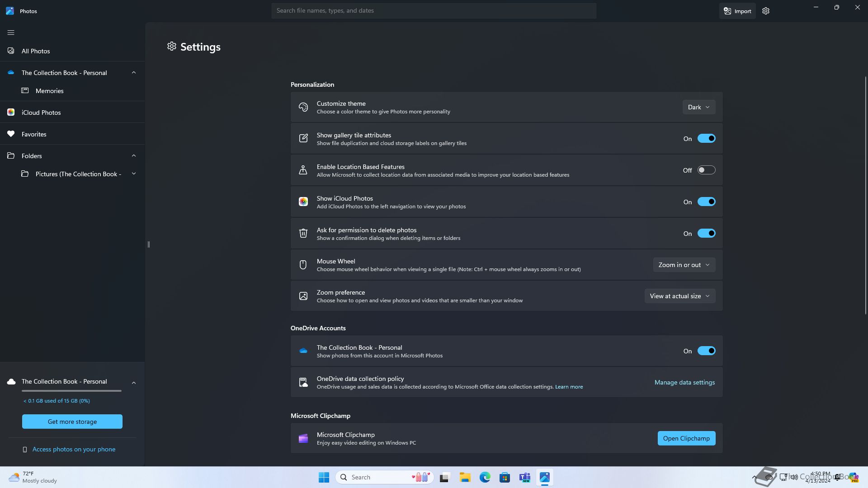Click the Settings gear icon in title bar
This screenshot has height=488, width=868.
click(x=766, y=11)
